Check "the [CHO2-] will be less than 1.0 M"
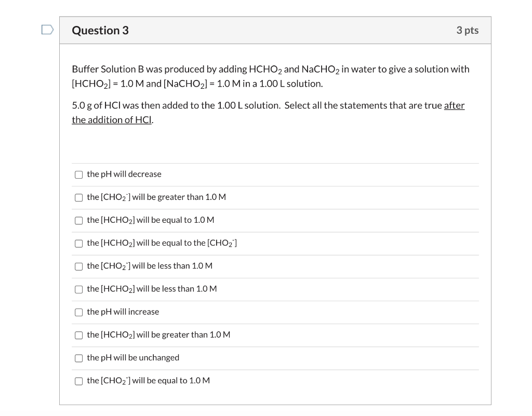Screen dimensions: 532x416 pos(78,266)
